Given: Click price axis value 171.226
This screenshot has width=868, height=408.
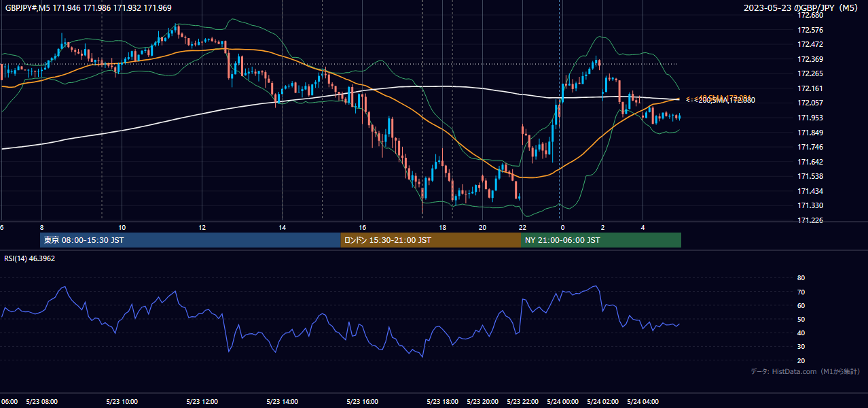Looking at the screenshot, I should tap(811, 220).
